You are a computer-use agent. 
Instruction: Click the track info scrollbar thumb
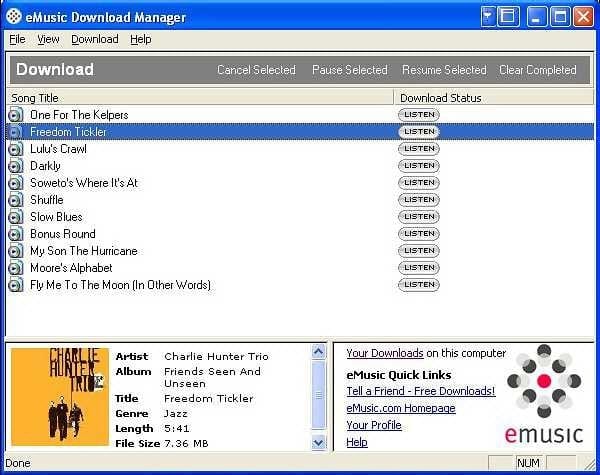point(318,395)
